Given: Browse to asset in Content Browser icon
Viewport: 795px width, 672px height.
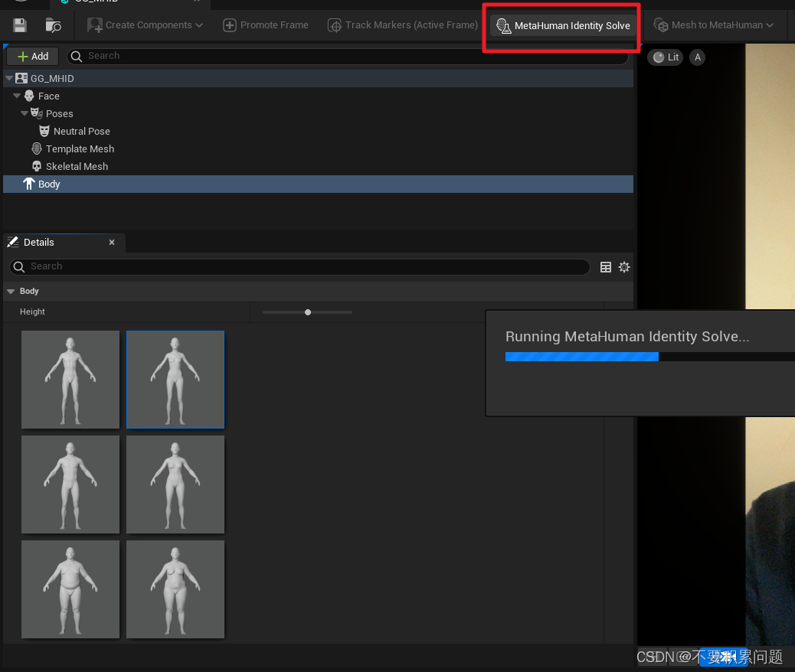Looking at the screenshot, I should click(54, 24).
